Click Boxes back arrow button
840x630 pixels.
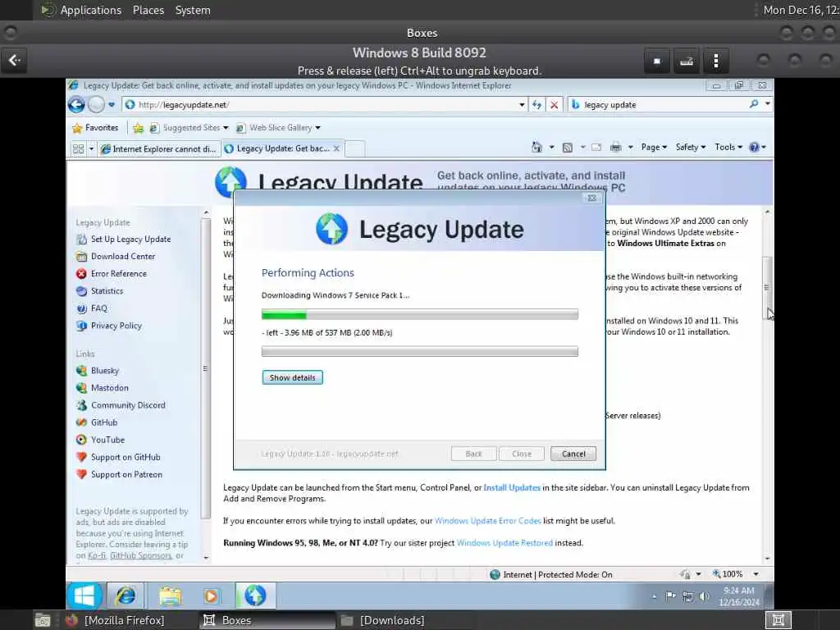coord(15,61)
